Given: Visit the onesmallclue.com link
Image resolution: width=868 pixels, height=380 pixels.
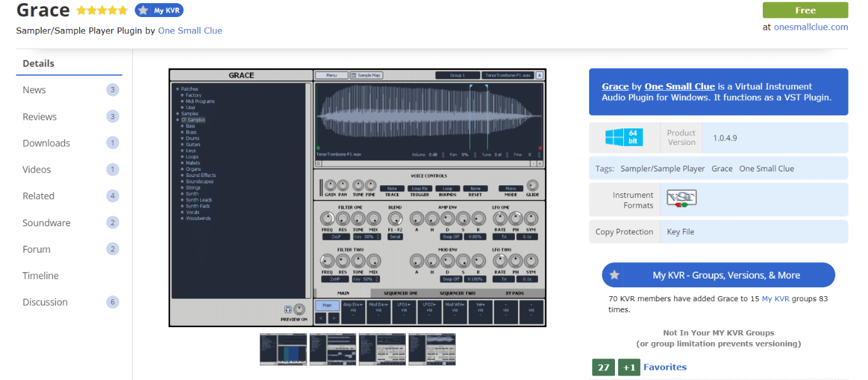Looking at the screenshot, I should [811, 27].
